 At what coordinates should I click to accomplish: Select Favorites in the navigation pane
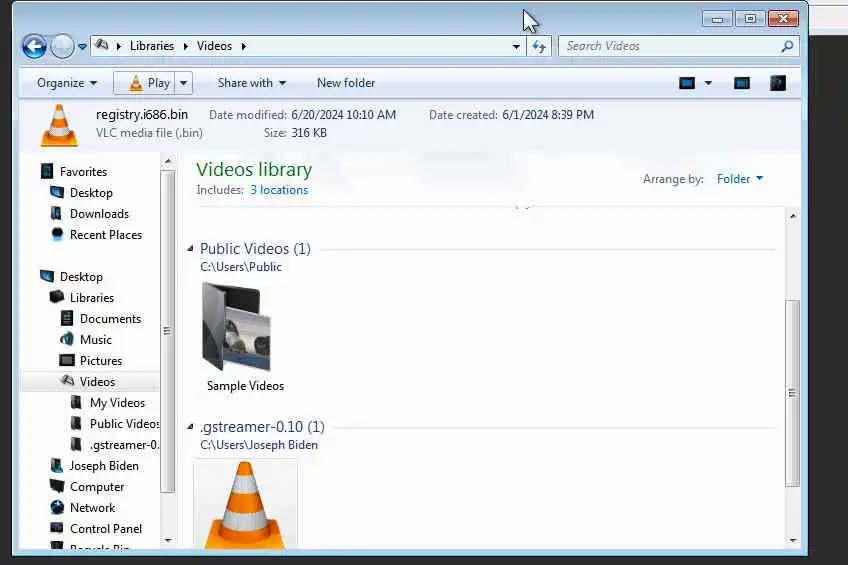[83, 172]
